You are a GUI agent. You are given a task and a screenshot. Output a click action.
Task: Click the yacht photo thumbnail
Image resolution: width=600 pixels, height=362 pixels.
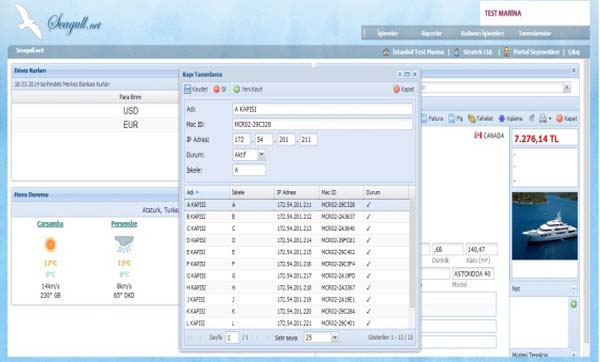(545, 226)
